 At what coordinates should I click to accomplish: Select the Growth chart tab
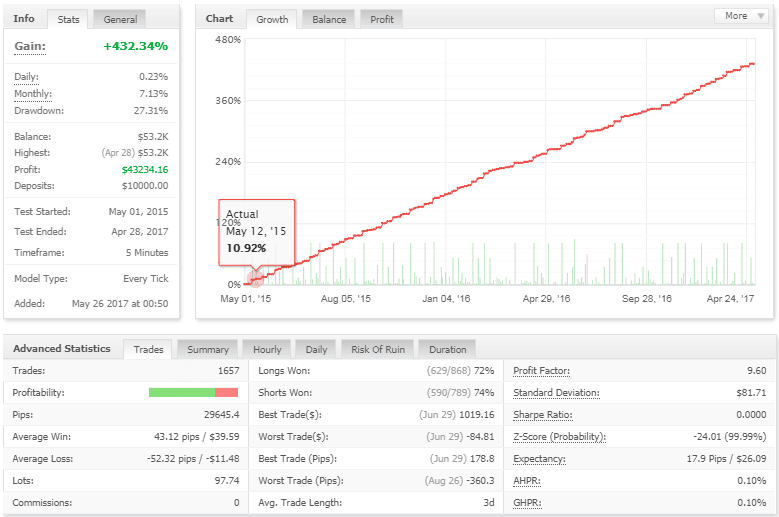click(272, 19)
